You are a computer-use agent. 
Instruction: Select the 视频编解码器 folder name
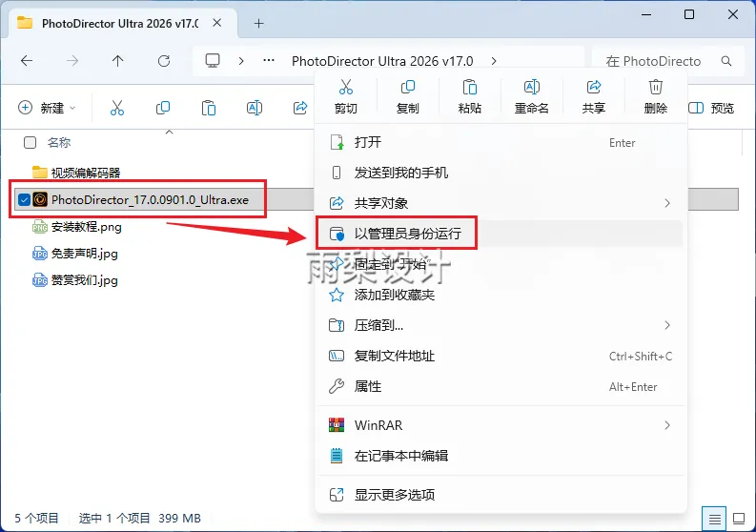click(86, 173)
